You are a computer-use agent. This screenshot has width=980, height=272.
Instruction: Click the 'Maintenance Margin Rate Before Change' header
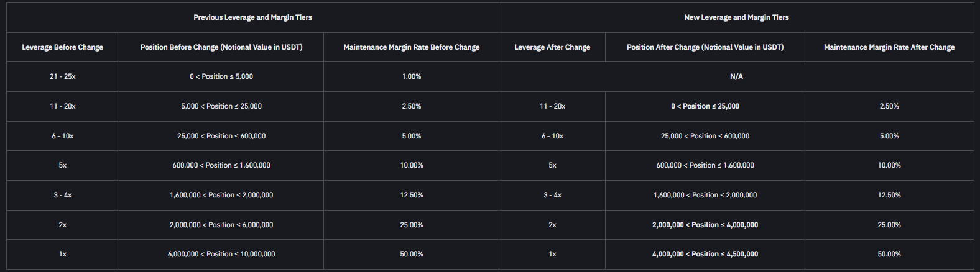point(411,47)
